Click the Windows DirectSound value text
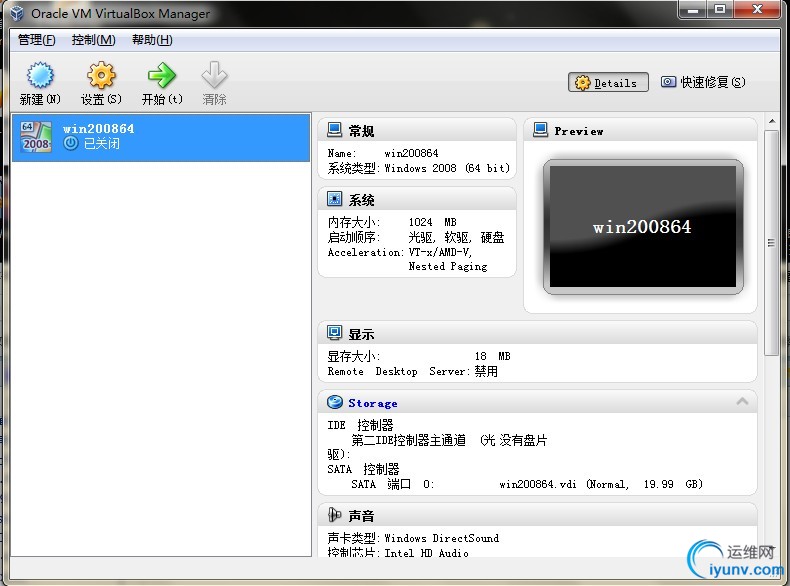790x586 pixels. coord(441,538)
